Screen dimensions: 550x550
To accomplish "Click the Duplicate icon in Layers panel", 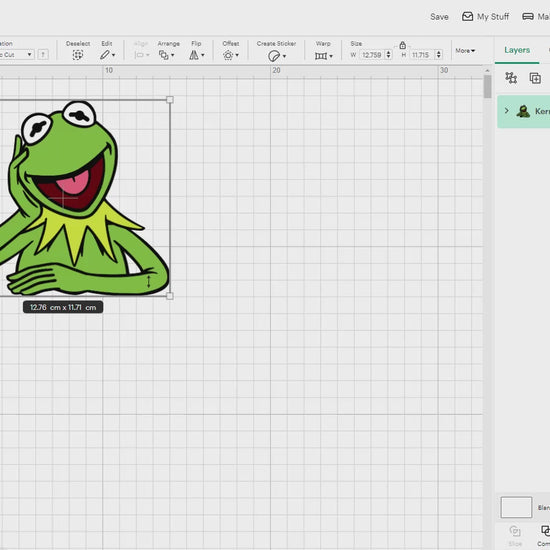I will [x=535, y=78].
